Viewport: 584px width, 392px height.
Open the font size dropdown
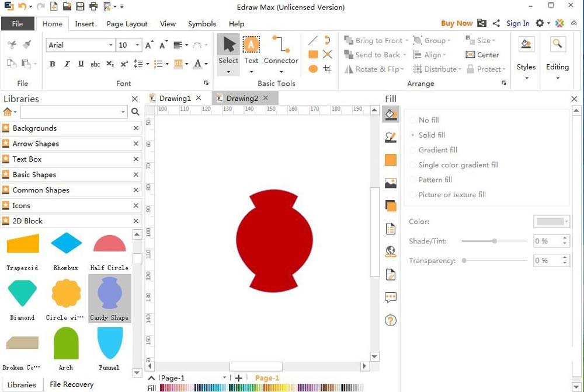(137, 45)
